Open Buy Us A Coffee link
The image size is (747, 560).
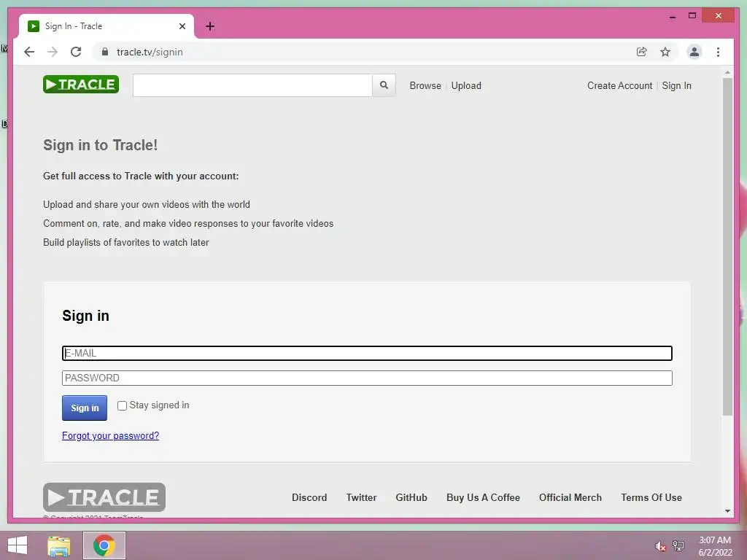point(483,497)
